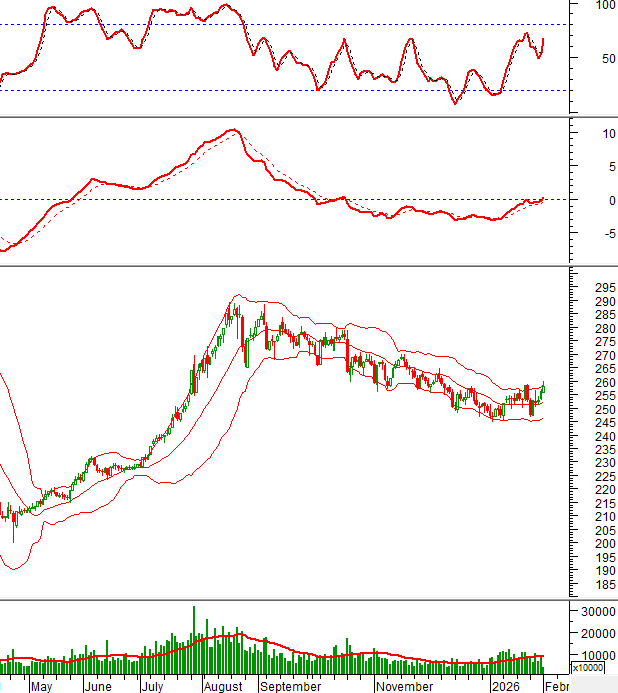This screenshot has width=618, height=693.
Task: Click the tallest green volume bar
Action: tap(194, 640)
